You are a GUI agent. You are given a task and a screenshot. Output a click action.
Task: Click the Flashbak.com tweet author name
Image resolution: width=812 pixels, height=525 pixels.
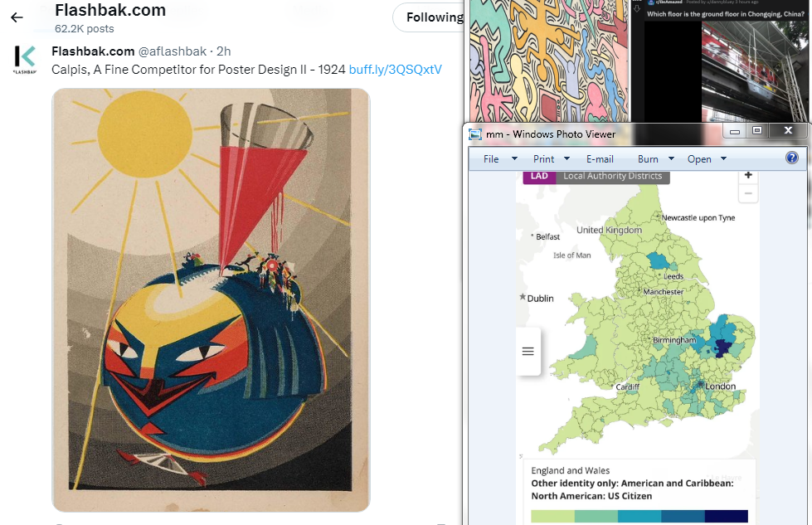coord(93,51)
